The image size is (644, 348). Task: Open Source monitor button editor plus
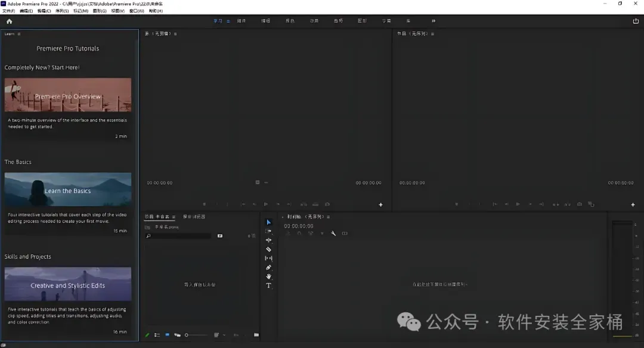[x=380, y=205]
